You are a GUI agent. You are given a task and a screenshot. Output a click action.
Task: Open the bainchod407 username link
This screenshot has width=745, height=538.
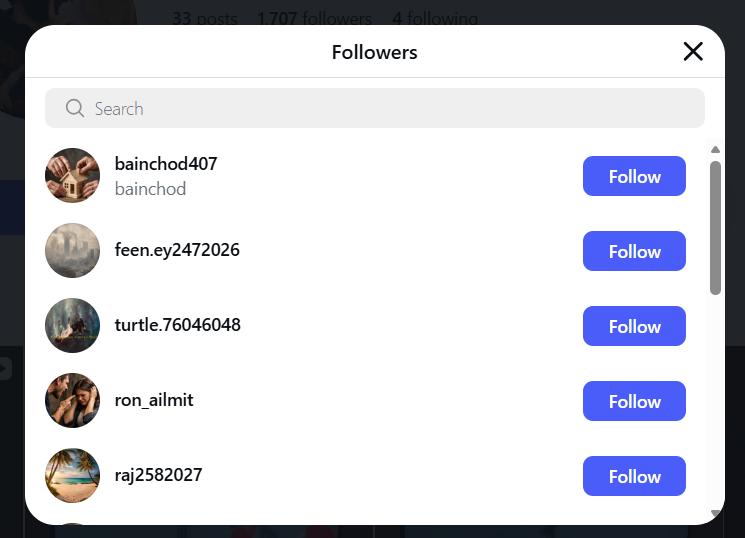(x=166, y=164)
